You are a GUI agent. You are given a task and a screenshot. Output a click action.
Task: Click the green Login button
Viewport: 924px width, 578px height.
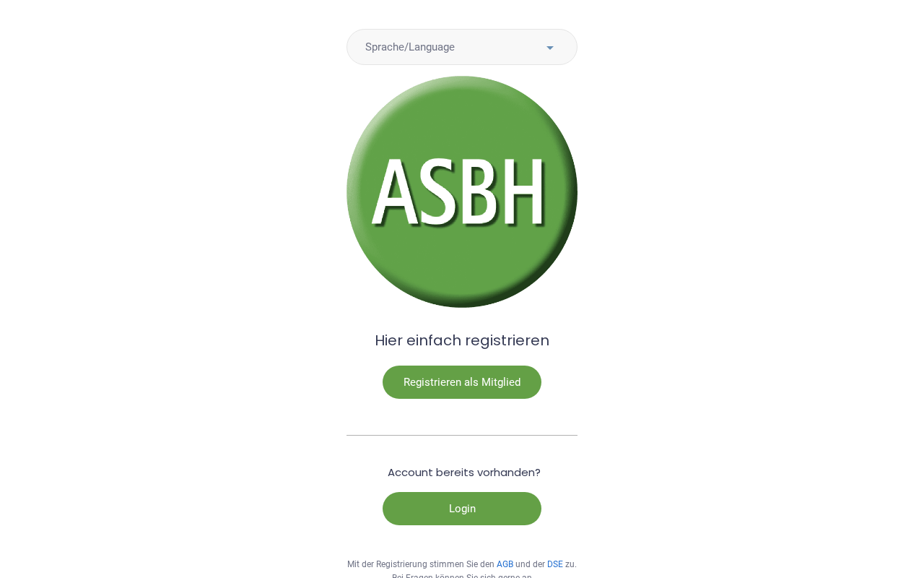(462, 509)
